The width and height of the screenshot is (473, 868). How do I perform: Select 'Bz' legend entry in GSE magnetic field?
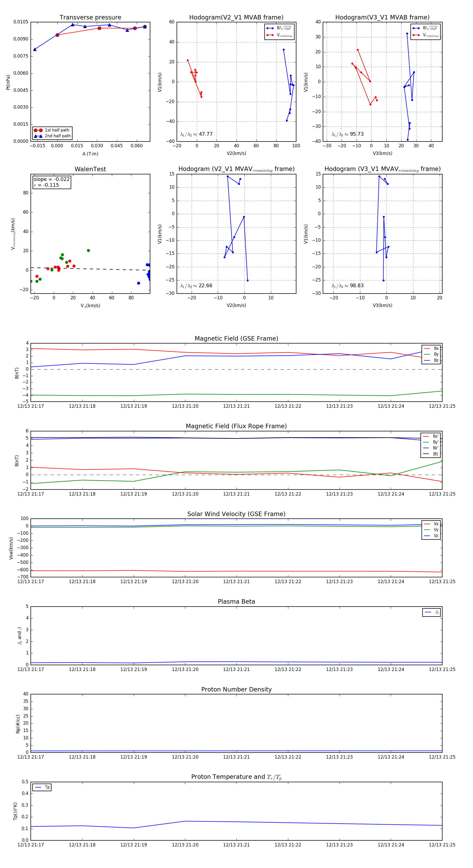(431, 360)
